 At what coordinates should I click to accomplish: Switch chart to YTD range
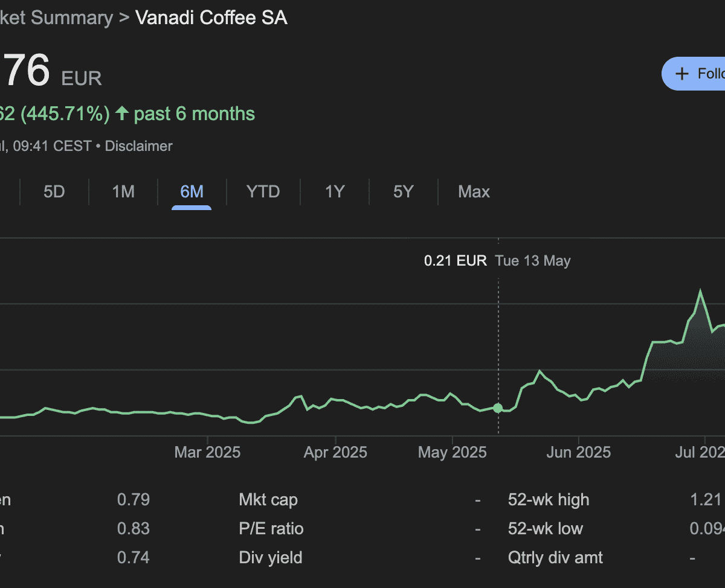[263, 192]
